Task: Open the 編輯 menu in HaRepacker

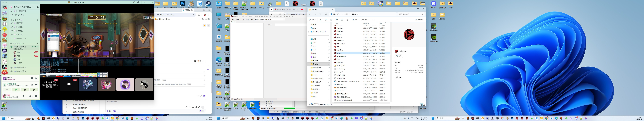Action: [238, 19]
